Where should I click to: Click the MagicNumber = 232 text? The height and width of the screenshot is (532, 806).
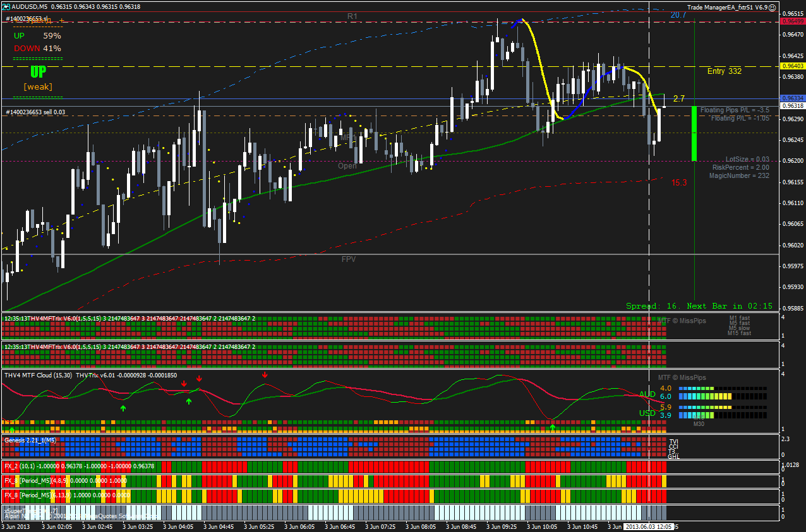739,176
